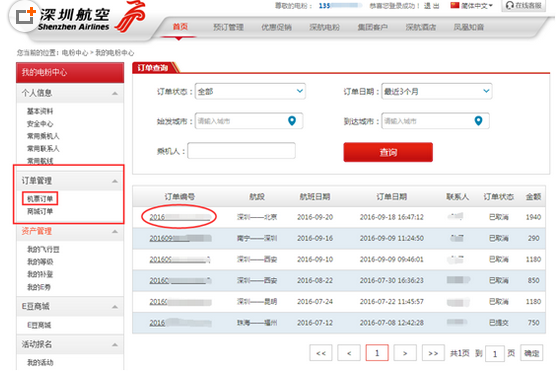Viewport: 558px width, 380px height.
Task: Select 商城订单 in sidebar
Action: click(x=40, y=211)
